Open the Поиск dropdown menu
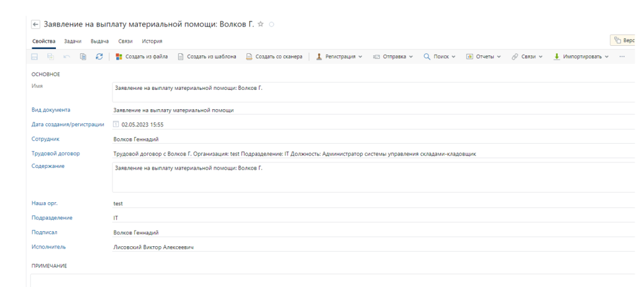 tap(440, 57)
